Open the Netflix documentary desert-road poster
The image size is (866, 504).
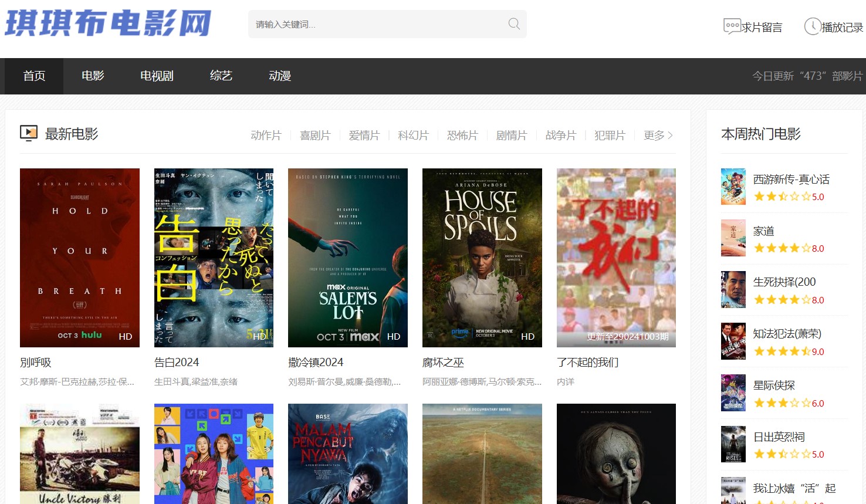click(482, 454)
